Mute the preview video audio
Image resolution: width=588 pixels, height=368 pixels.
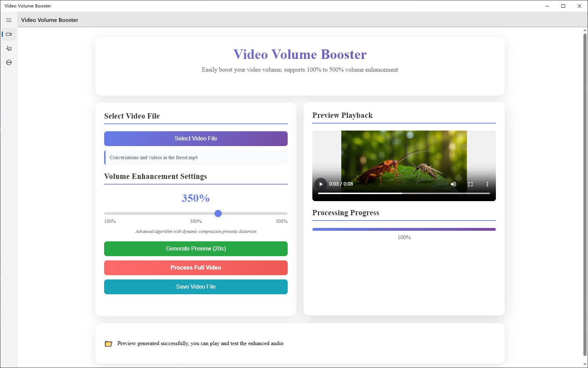click(x=454, y=184)
